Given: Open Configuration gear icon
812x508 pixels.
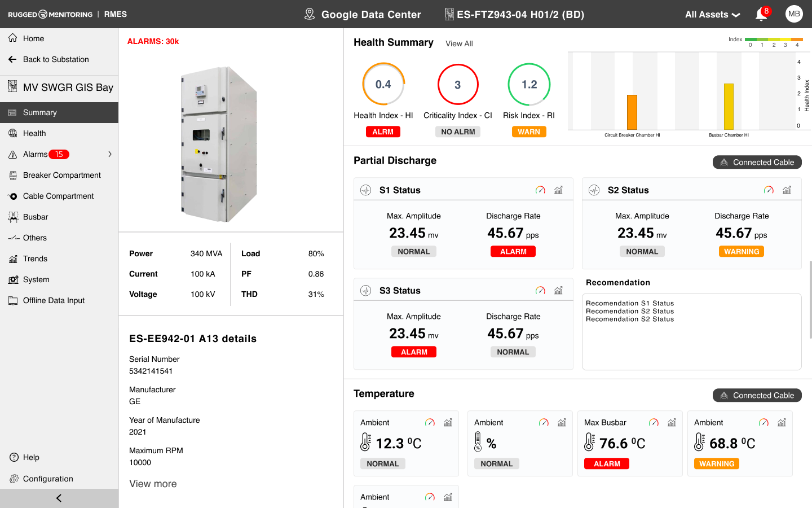Looking at the screenshot, I should (14, 479).
